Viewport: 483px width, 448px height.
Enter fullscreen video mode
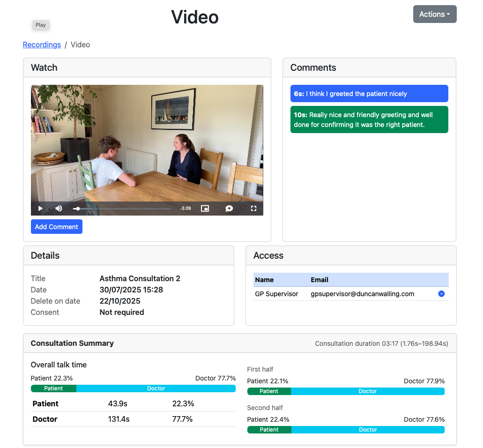253,209
